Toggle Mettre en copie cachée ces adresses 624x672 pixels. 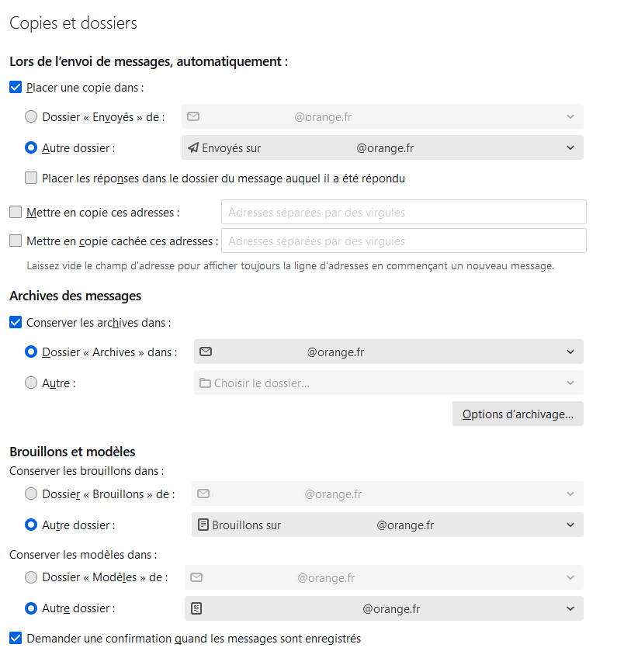tap(16, 241)
